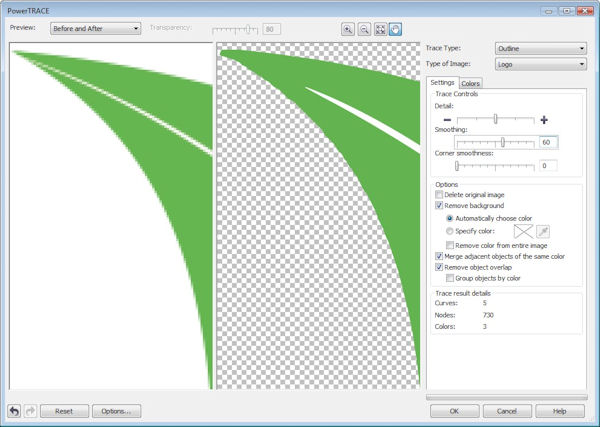Click the minus icon to decrease Detail
The width and height of the screenshot is (600, 427).
click(447, 120)
